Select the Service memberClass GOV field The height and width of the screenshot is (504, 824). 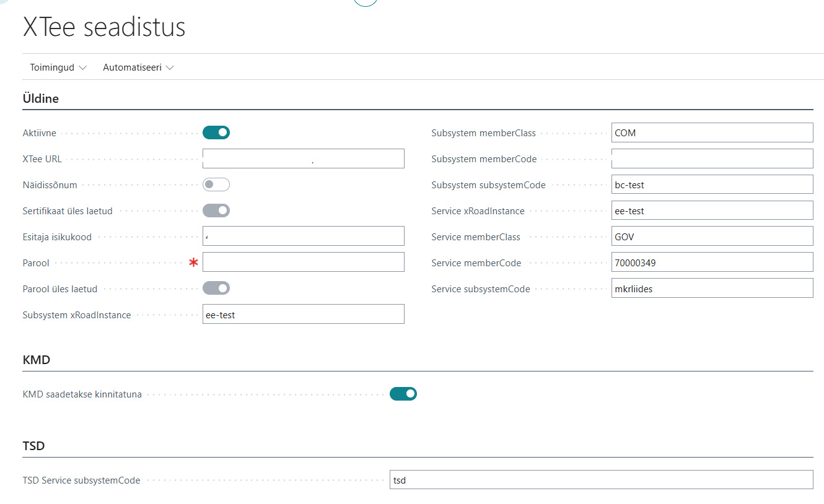pos(711,237)
